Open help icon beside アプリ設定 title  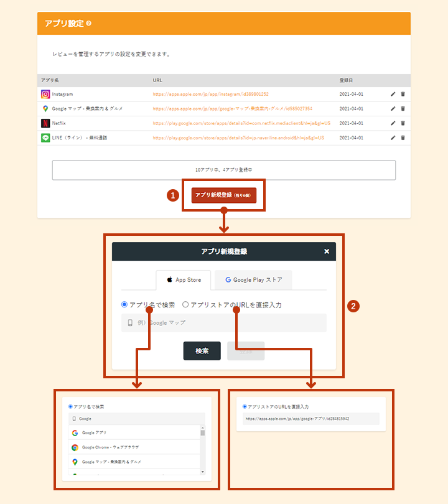(x=89, y=24)
